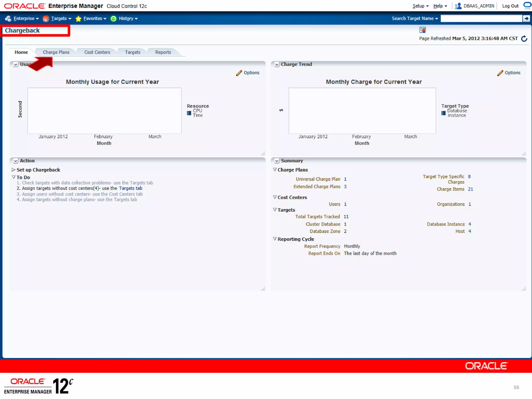Collapse the Charge Trend panel
532x399 pixels.
click(277, 64)
